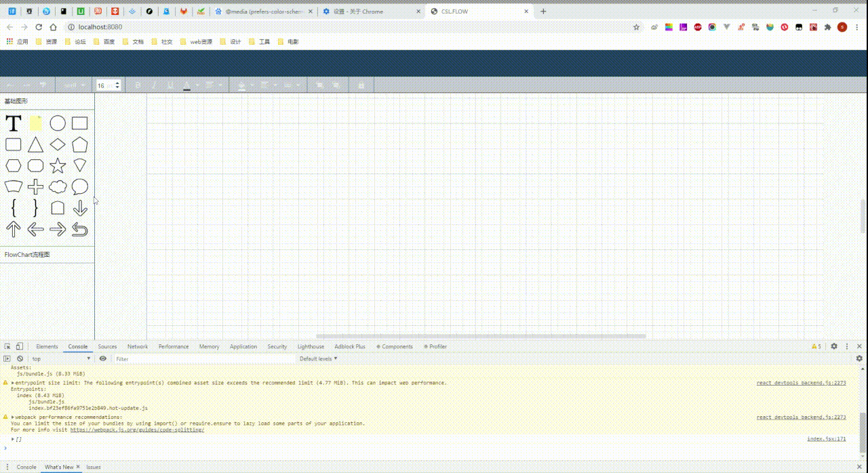Select the speech bubble shape

[x=80, y=187]
